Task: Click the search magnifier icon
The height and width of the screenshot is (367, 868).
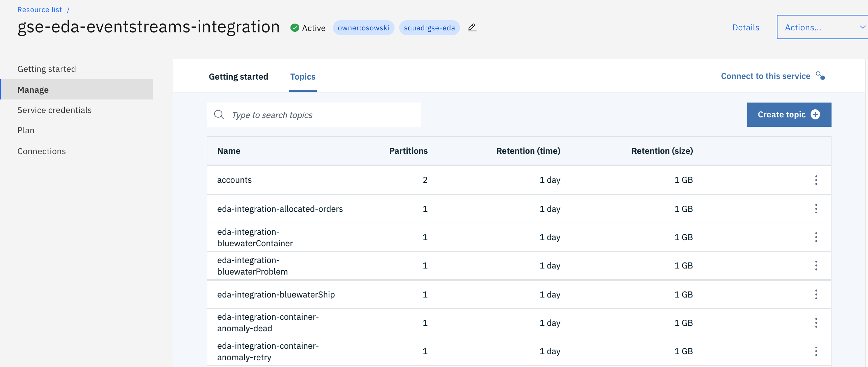Action: tap(219, 115)
